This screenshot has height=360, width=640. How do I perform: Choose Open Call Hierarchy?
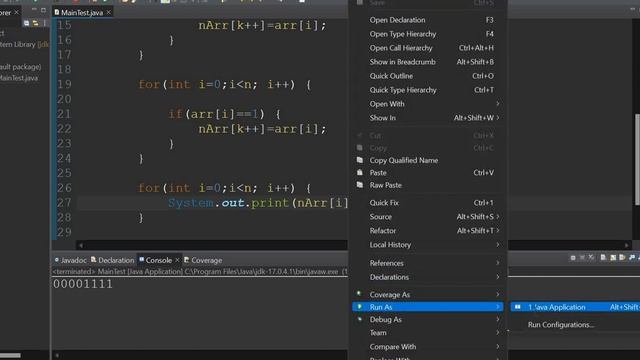click(x=428, y=48)
